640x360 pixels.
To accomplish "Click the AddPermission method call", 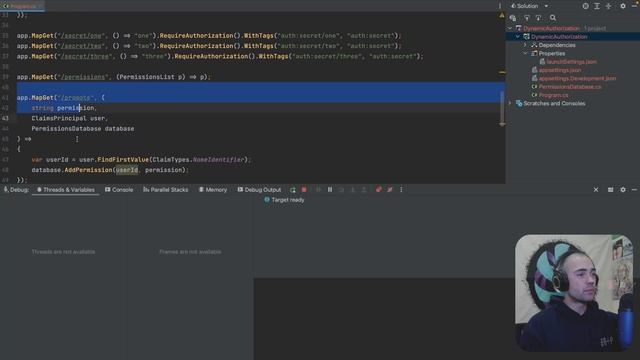I will coord(88,170).
